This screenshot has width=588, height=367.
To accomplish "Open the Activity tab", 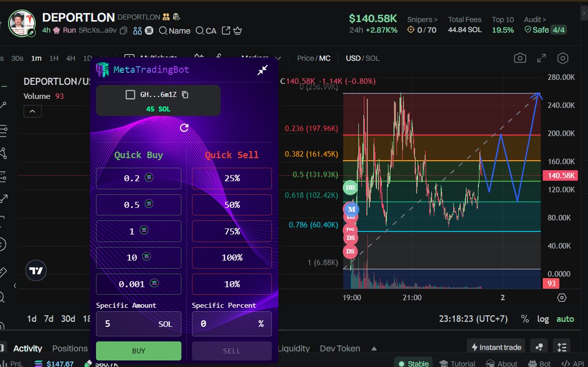I will (x=28, y=348).
